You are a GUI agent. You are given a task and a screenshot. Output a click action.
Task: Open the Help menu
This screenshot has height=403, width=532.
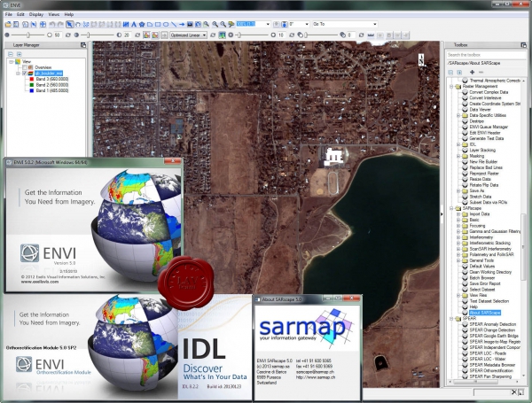(69, 14)
